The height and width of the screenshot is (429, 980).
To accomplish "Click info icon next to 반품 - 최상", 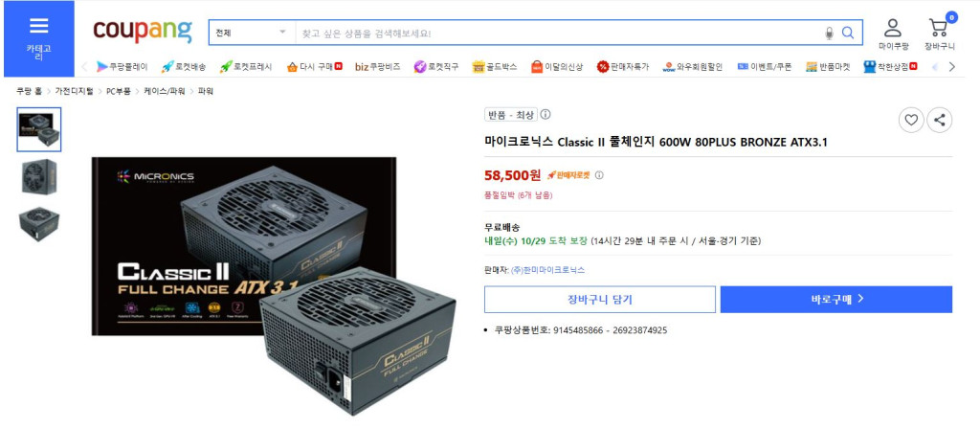I will click(x=545, y=115).
